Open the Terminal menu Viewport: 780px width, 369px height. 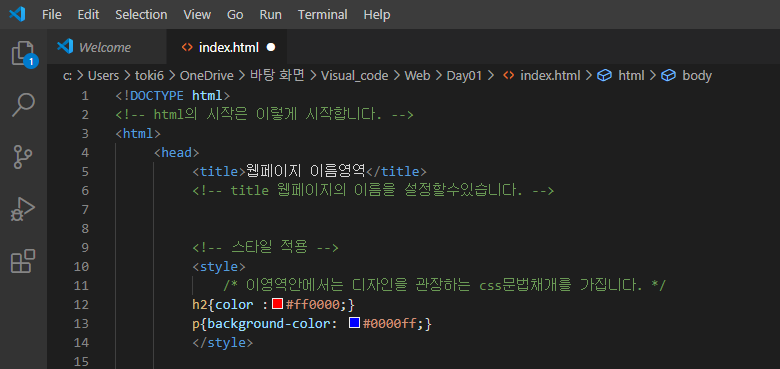pyautogui.click(x=323, y=14)
